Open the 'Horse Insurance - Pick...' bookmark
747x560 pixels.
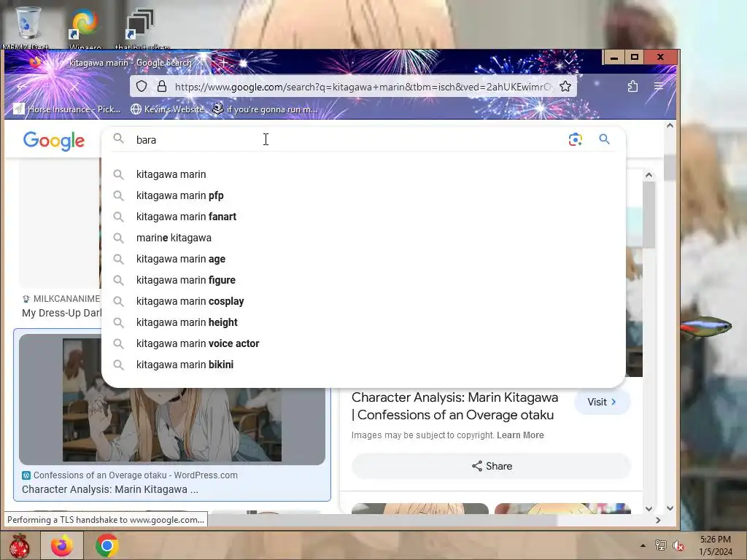point(67,109)
